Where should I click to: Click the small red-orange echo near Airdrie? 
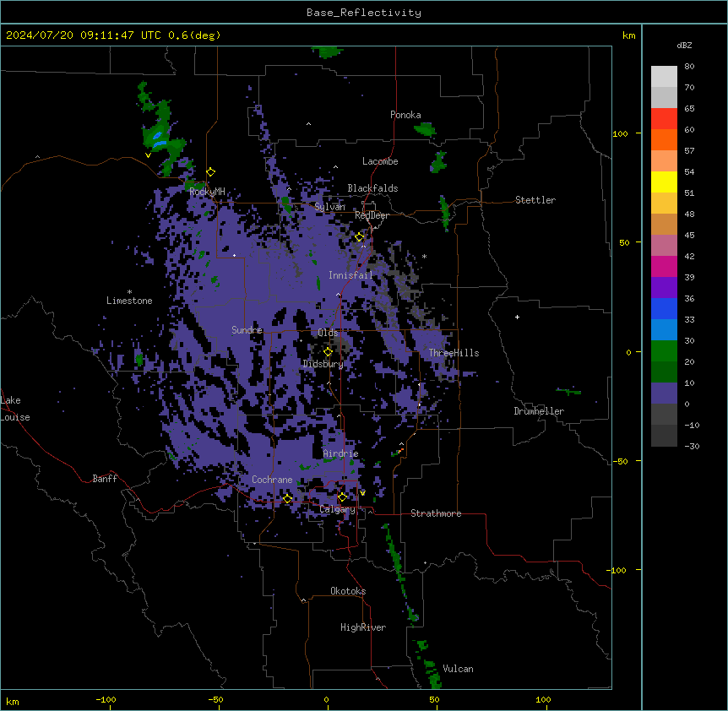pos(400,450)
